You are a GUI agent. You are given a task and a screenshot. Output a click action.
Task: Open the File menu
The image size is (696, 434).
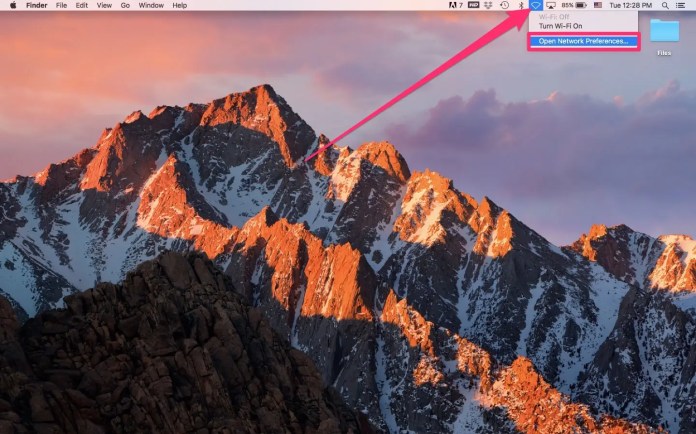61,5
